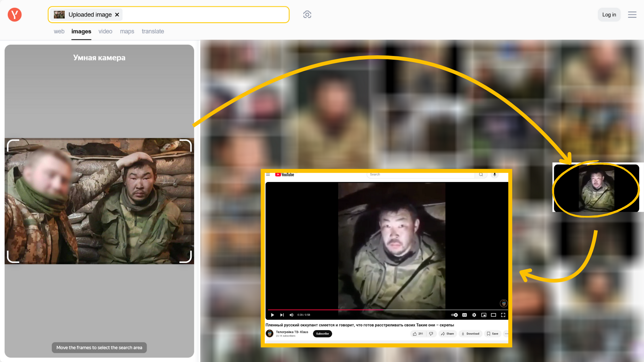Click the camera image search icon
The height and width of the screenshot is (362, 644).
click(x=307, y=14)
